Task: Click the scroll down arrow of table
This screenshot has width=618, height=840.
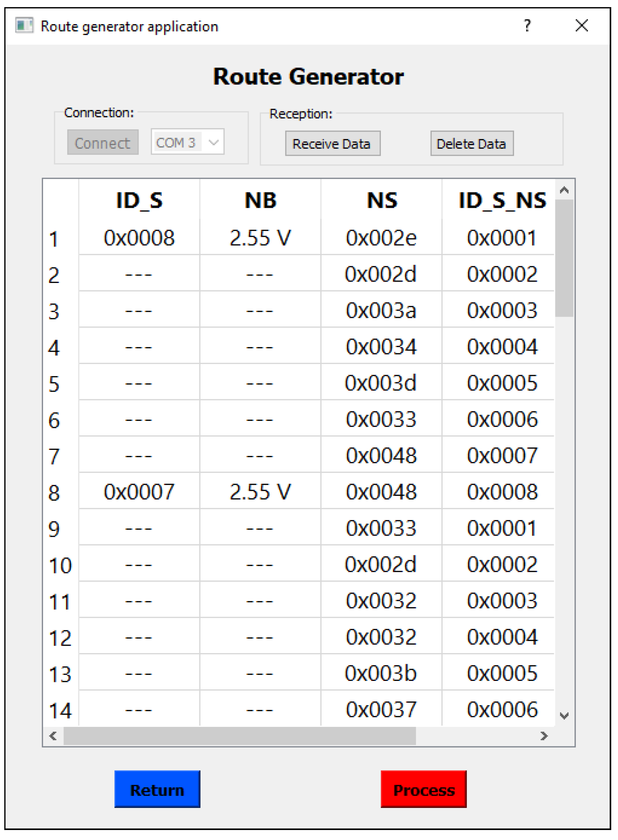Action: [x=564, y=715]
